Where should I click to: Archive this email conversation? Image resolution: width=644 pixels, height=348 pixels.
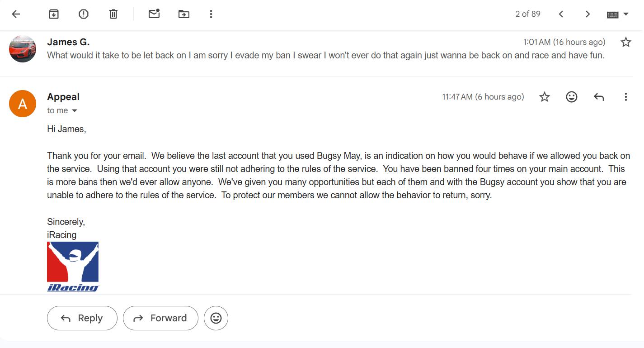point(54,14)
